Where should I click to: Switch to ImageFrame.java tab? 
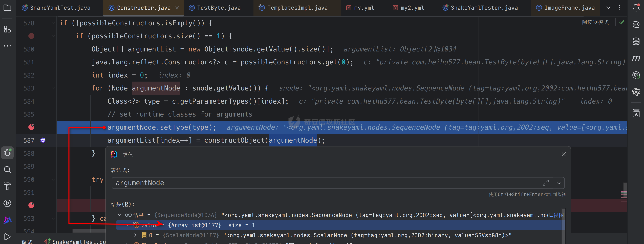[565, 8]
